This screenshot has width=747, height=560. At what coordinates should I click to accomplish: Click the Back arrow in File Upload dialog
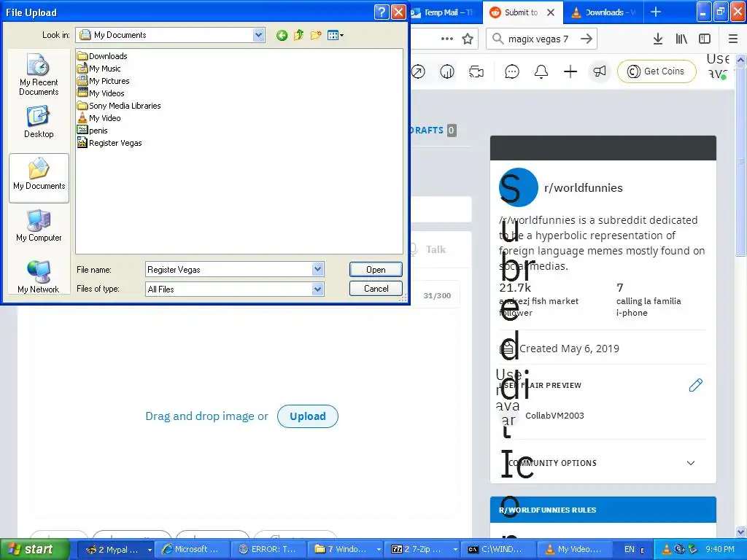282,35
